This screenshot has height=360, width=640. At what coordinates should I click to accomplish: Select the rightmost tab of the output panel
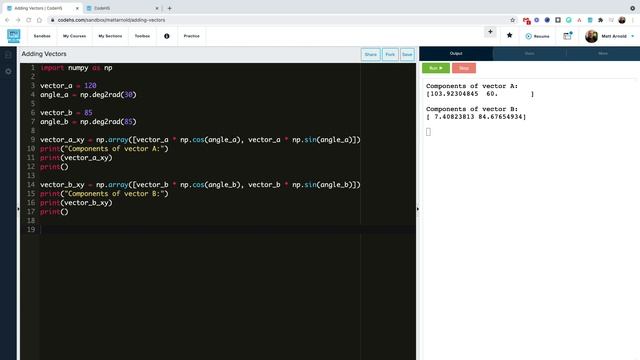pyautogui.click(x=603, y=53)
